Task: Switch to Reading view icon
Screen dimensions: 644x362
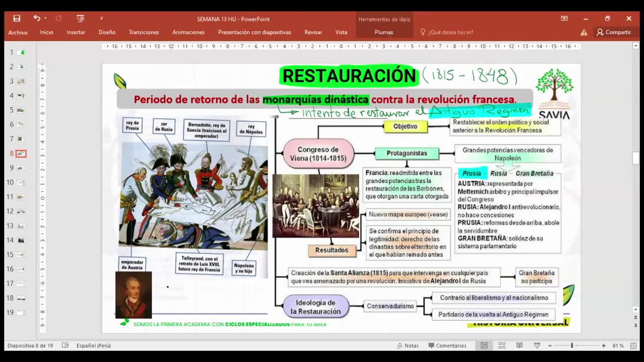Action: click(x=519, y=346)
